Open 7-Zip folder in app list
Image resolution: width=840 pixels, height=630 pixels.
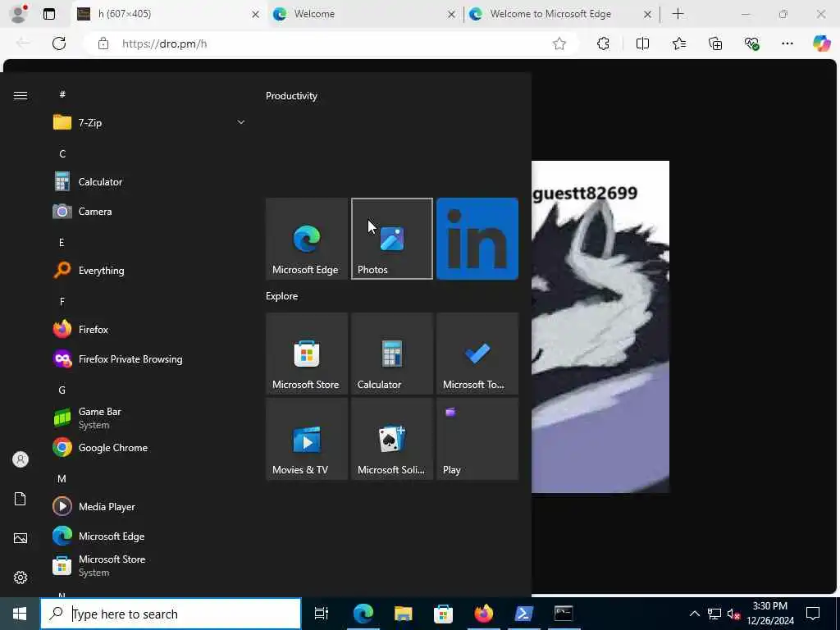coord(150,123)
